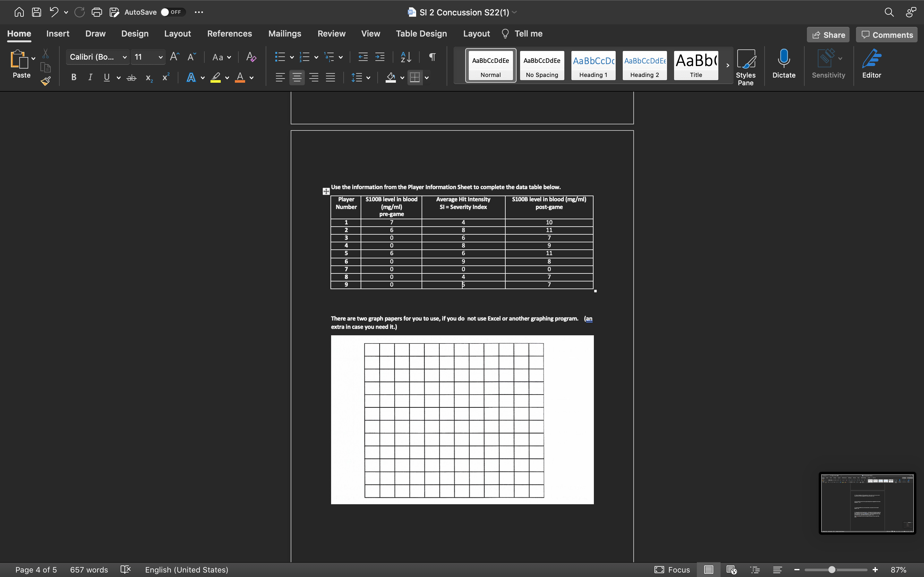
Task: Click the Increase Indent icon
Action: pyautogui.click(x=380, y=57)
